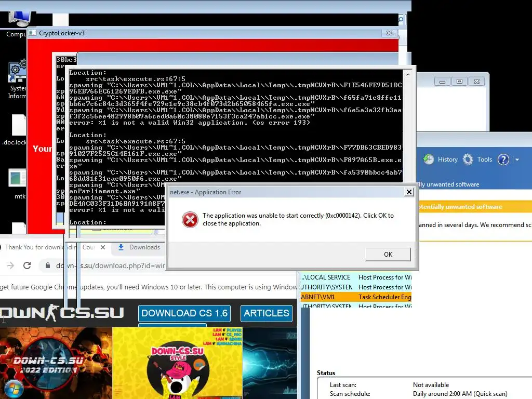This screenshot has height=399, width=532.
Task: Select the ABNET\VM1 Task Scheduler row
Action: pyautogui.click(x=356, y=297)
